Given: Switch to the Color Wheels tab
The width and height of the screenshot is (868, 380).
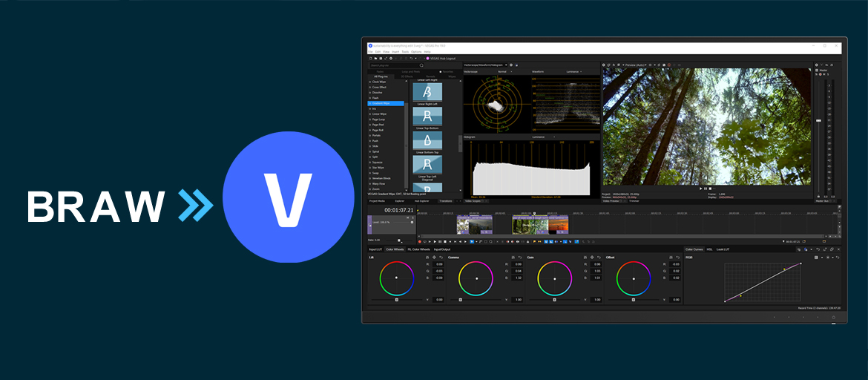Looking at the screenshot, I should point(395,249).
